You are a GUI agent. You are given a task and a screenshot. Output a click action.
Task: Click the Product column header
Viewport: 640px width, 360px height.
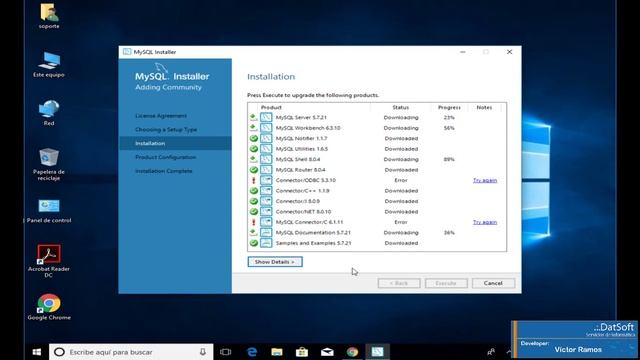tap(271, 107)
